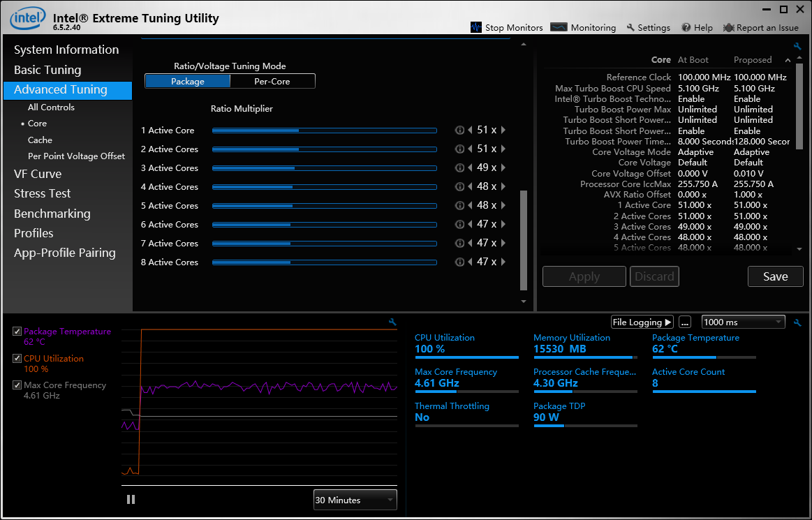812x520 pixels.
Task: Click info icon for 1 Active Core
Action: [x=459, y=130]
